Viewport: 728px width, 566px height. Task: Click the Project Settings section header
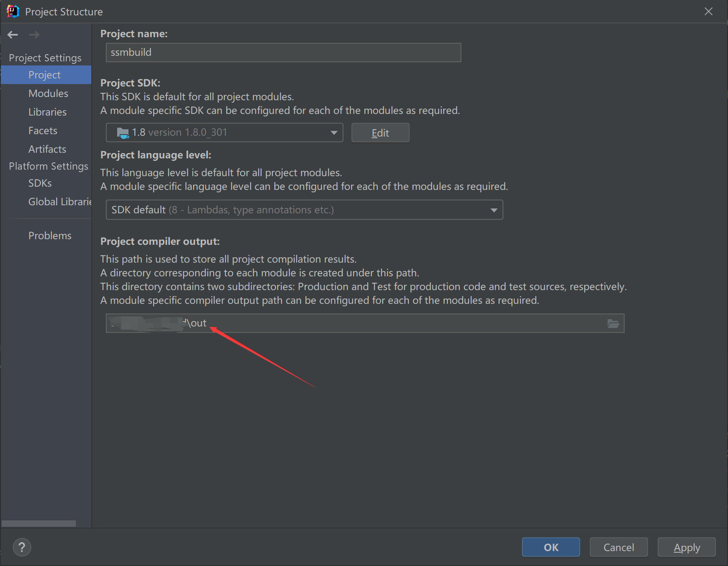[45, 58]
